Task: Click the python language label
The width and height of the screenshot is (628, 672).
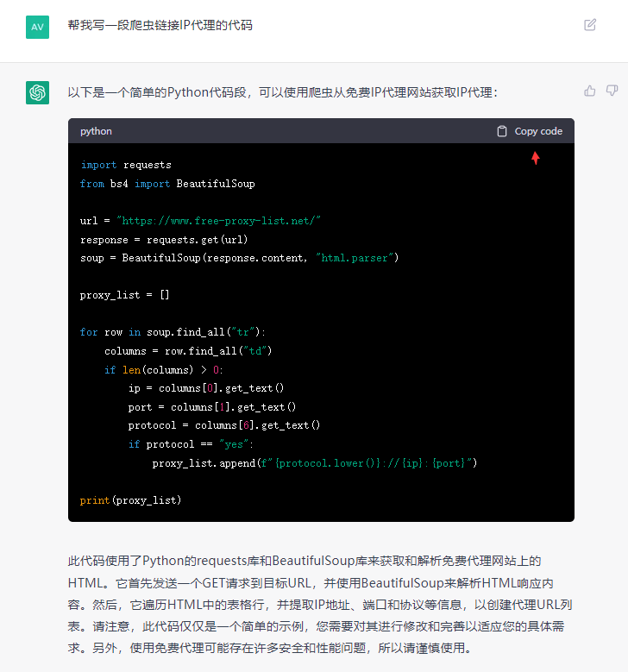Action: click(96, 131)
